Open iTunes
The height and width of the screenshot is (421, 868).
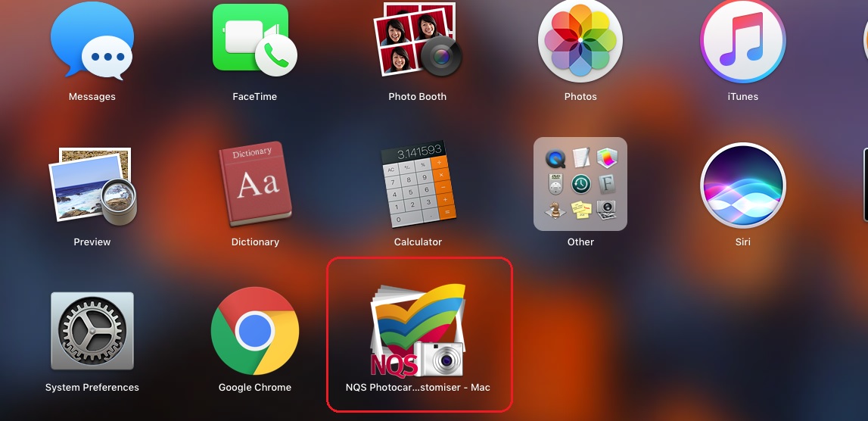point(743,40)
